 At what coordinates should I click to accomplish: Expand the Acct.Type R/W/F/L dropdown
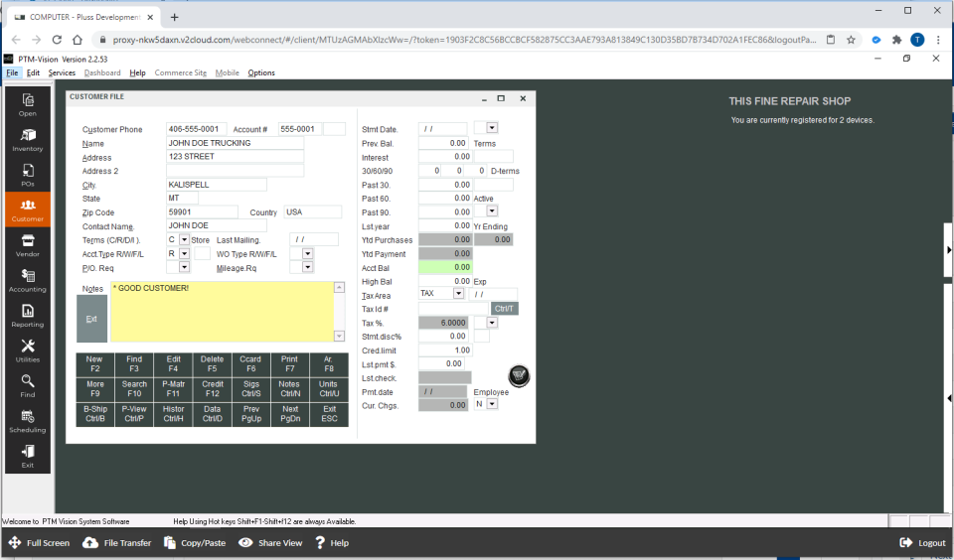pyautogui.click(x=184, y=253)
